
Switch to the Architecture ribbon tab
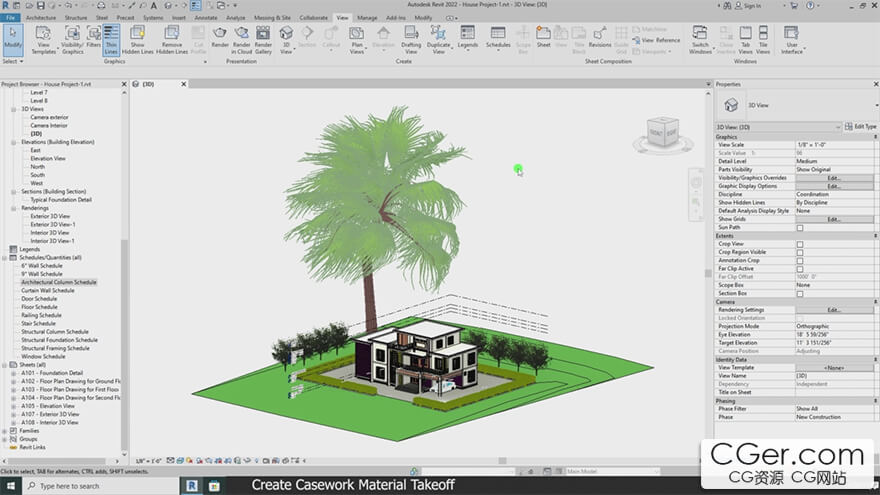click(41, 18)
